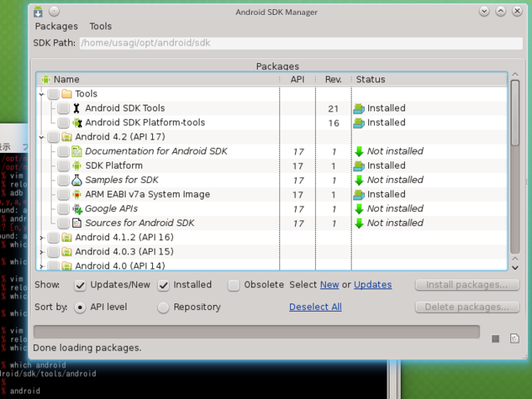Viewport: 532px width, 399px height.
Task: Uncheck the Installed filter checkbox
Action: pos(163,285)
